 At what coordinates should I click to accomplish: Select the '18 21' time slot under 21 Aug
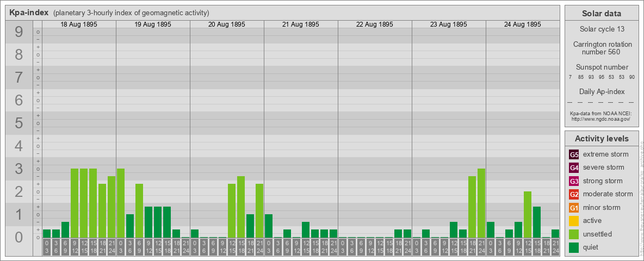tap(324, 247)
